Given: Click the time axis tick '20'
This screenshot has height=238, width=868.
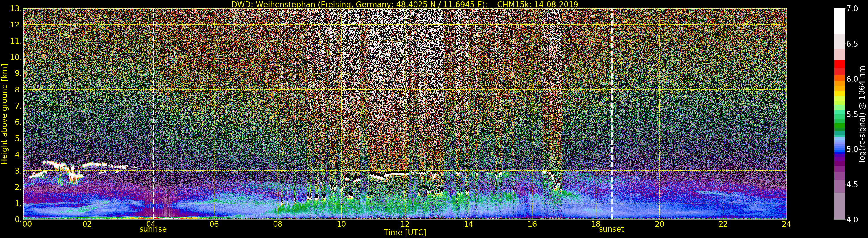Looking at the screenshot, I should coord(659,224).
